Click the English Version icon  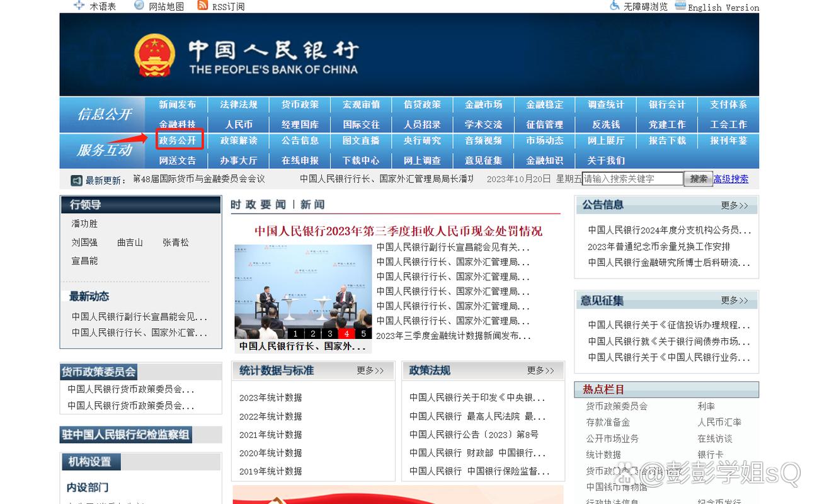(x=680, y=6)
